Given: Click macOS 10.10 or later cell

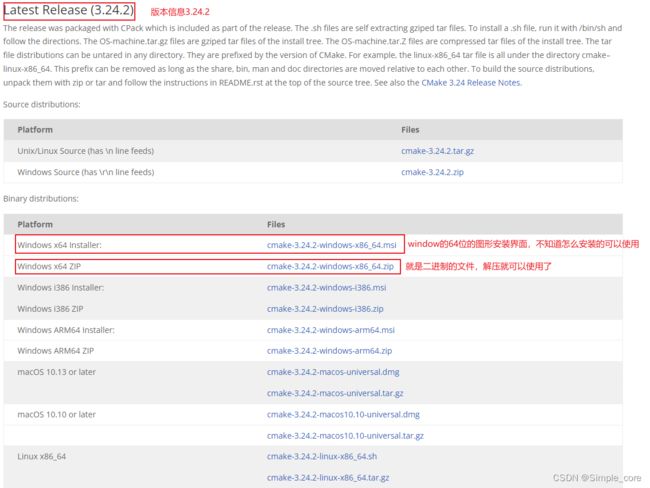Looking at the screenshot, I should 56,414.
